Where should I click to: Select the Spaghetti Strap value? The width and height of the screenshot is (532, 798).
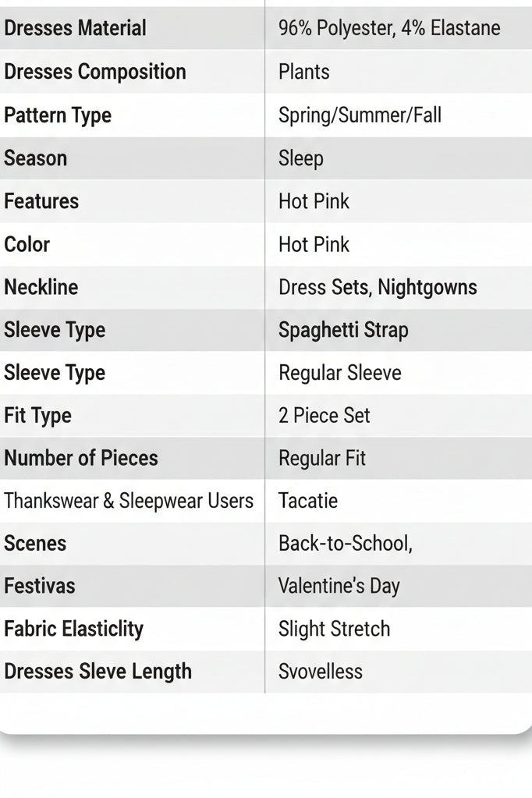pos(344,330)
